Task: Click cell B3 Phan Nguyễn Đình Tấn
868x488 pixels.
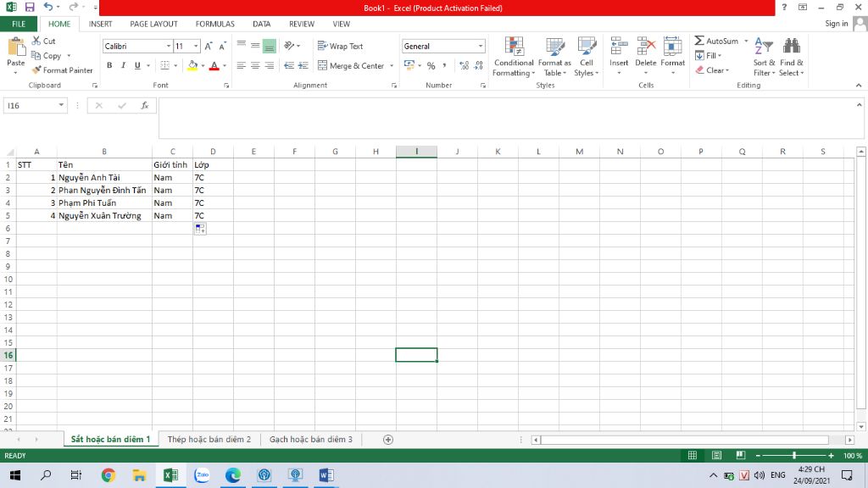Action: coord(104,191)
